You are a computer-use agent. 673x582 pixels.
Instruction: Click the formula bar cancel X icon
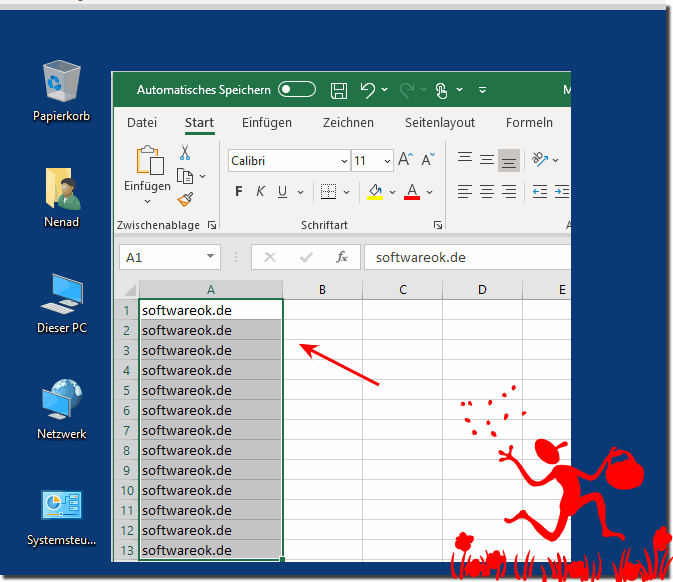(x=270, y=257)
